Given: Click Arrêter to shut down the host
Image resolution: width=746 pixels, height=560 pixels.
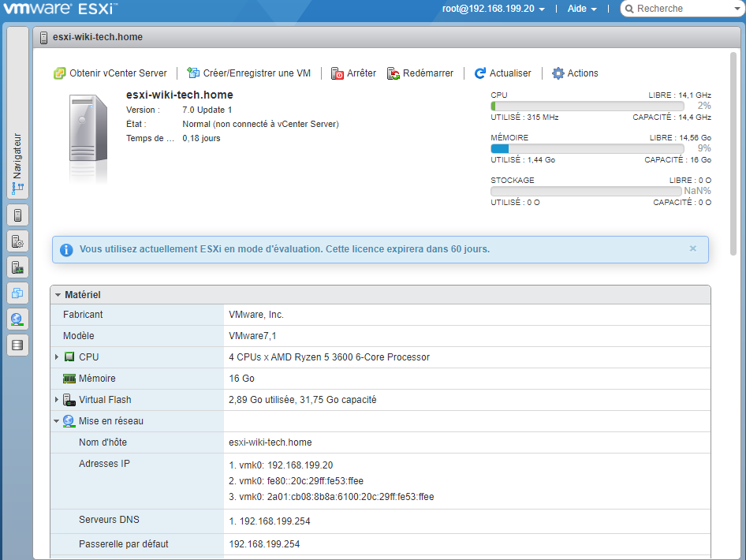Looking at the screenshot, I should pos(353,73).
